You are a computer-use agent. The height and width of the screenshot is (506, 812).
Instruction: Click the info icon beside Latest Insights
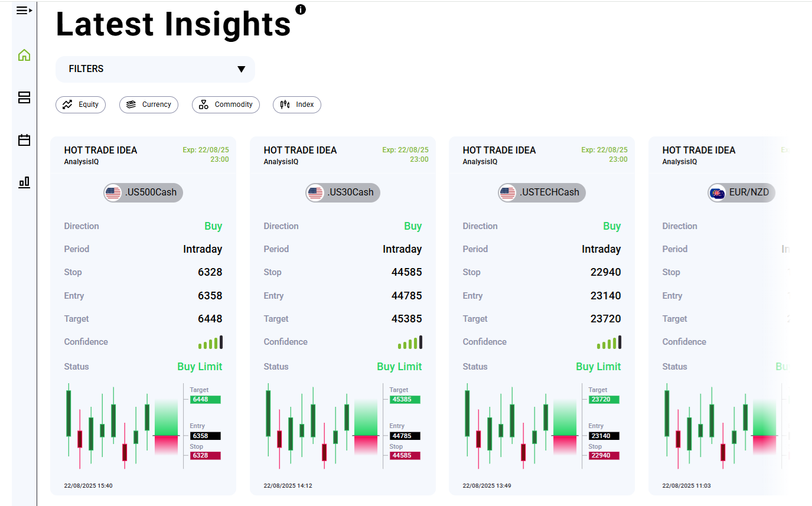(x=300, y=9)
